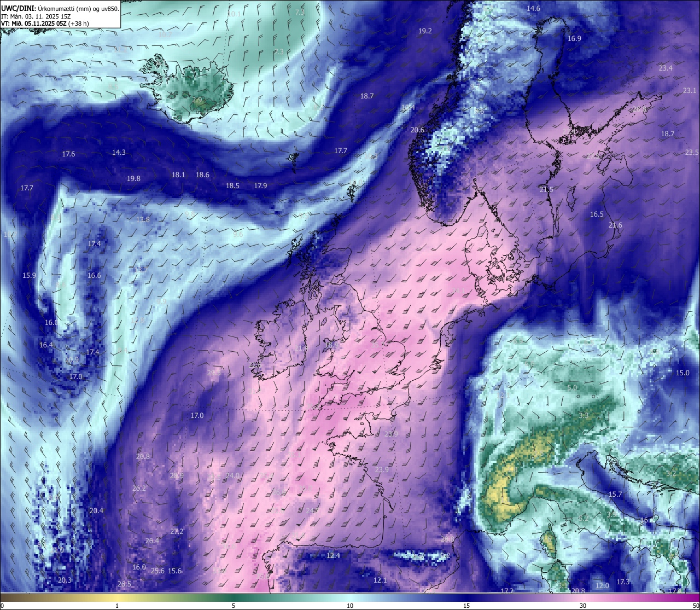Click the map value '15.0'
700x610 pixels.
tap(682, 373)
